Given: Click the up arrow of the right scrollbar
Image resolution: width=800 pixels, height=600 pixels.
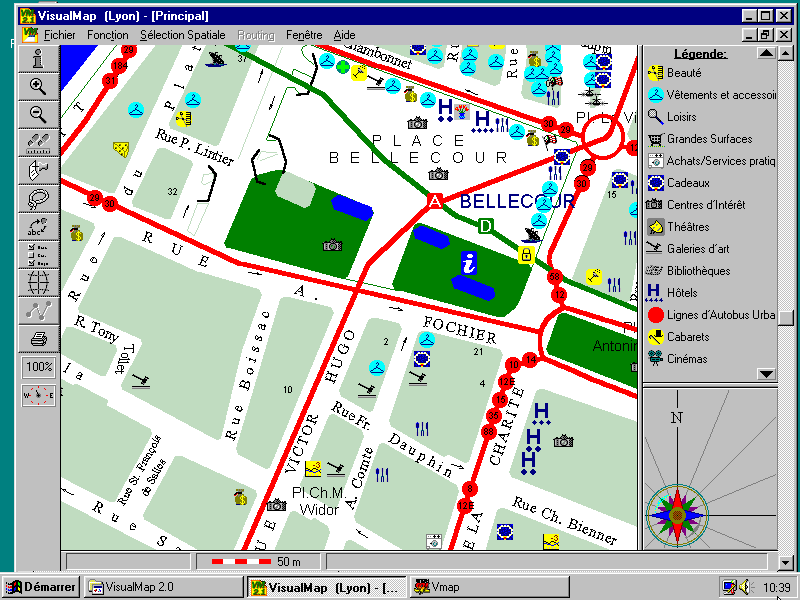Looking at the screenshot, I should coord(786,53).
